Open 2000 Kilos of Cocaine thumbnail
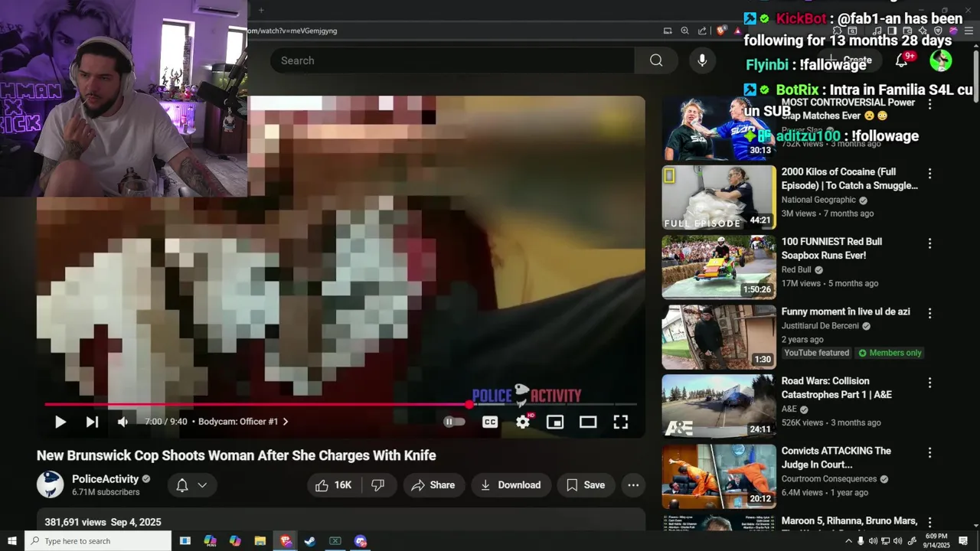 [719, 197]
